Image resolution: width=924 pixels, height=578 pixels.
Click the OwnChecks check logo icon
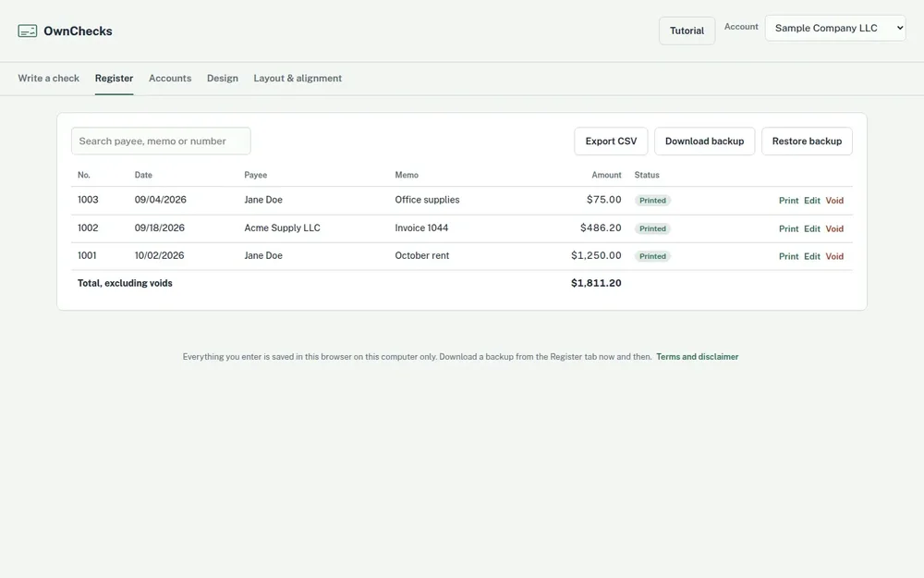27,31
